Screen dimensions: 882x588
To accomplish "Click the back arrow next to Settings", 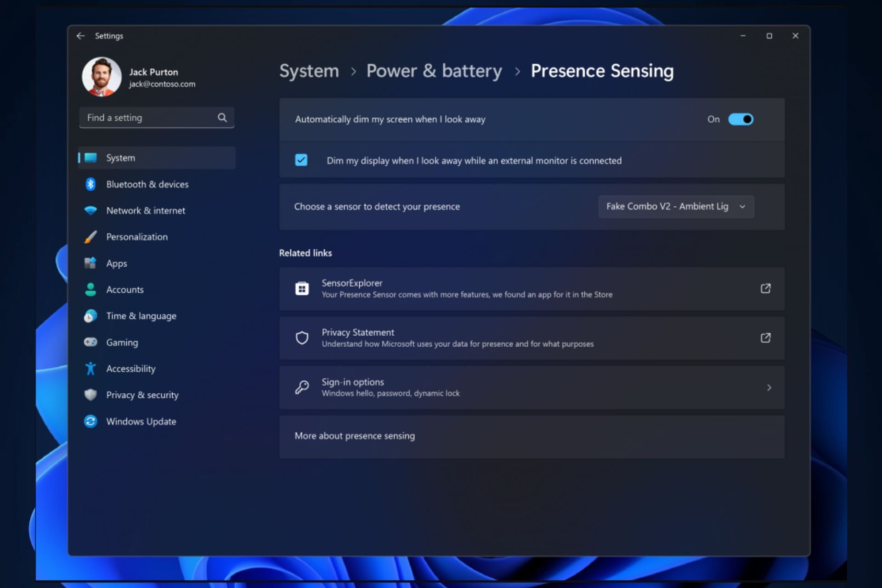I will pyautogui.click(x=80, y=36).
